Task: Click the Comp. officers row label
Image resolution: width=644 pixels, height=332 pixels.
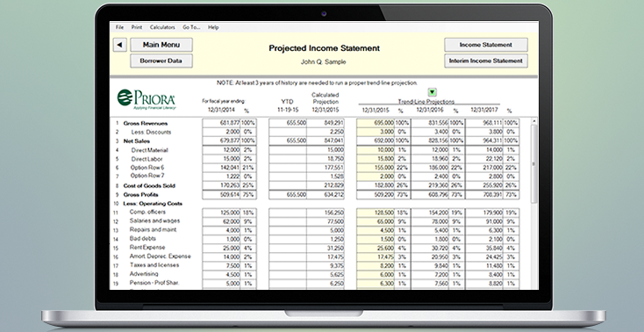Action: click(147, 212)
